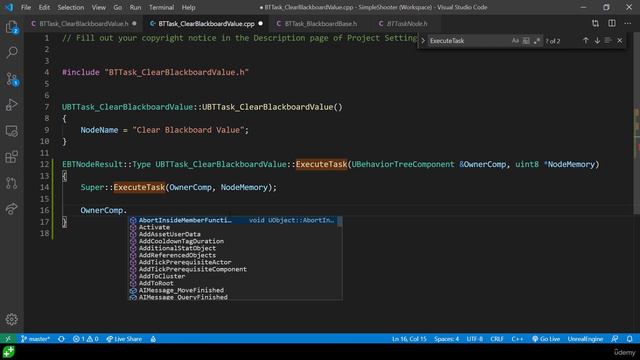Click UnrealEngine configuration in status bar
The width and height of the screenshot is (640, 360).
585,339
